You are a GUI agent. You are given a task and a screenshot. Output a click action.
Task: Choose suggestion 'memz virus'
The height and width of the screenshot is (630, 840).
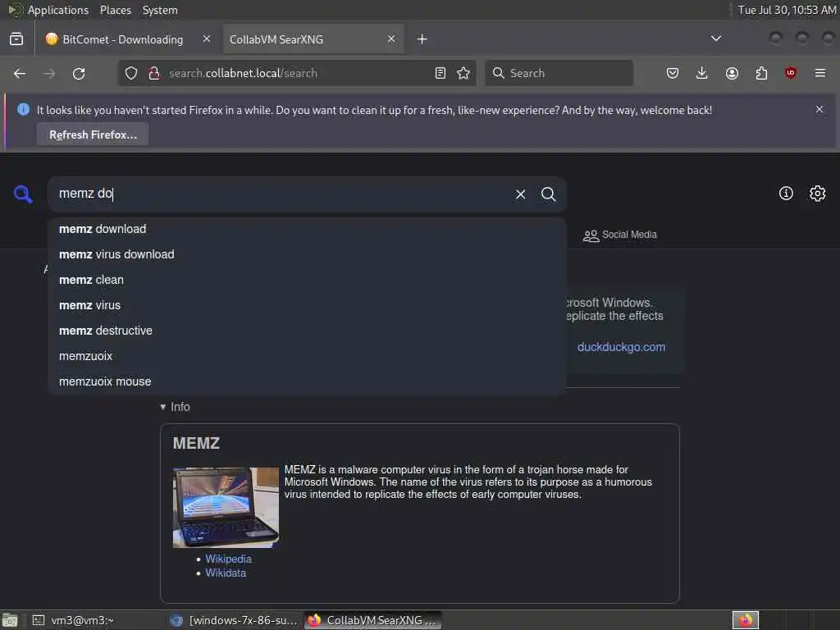pos(307,305)
